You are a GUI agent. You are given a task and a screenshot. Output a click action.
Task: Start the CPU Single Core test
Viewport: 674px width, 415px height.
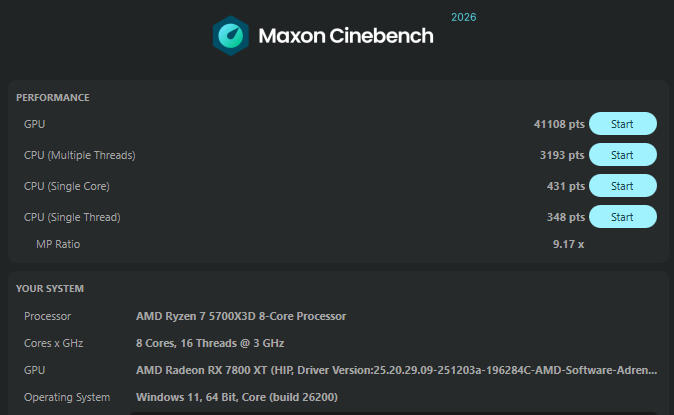tap(622, 186)
